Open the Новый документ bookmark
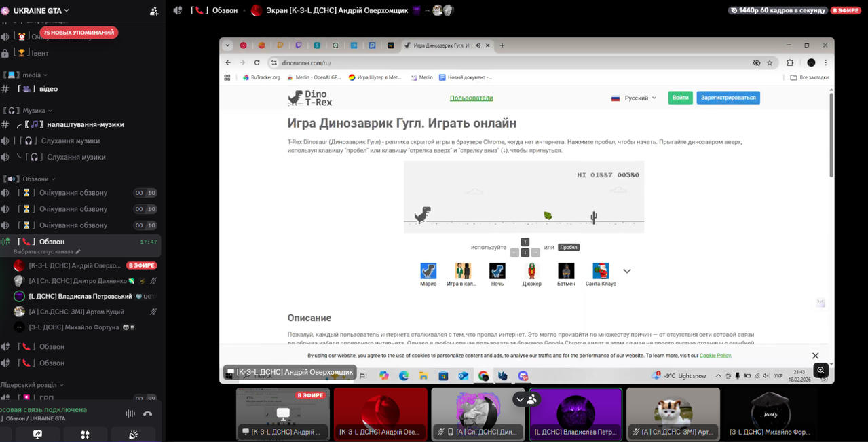This screenshot has height=442, width=868. pos(466,78)
